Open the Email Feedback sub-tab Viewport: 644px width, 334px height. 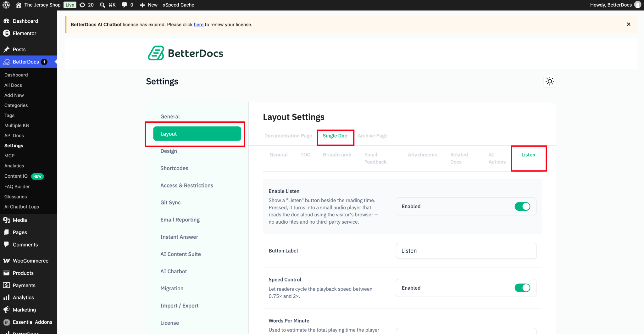(375, 158)
